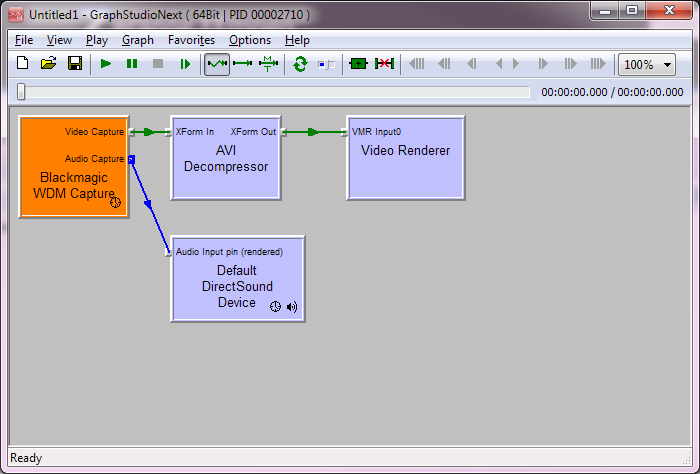The width and height of the screenshot is (700, 474).
Task: Click the Ready status bar text
Action: pos(26,458)
